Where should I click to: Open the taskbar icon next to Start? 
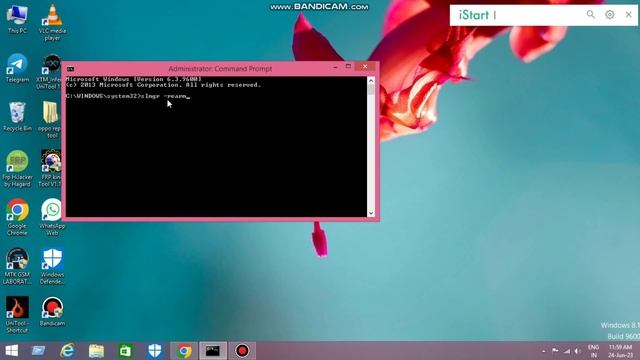[38, 351]
